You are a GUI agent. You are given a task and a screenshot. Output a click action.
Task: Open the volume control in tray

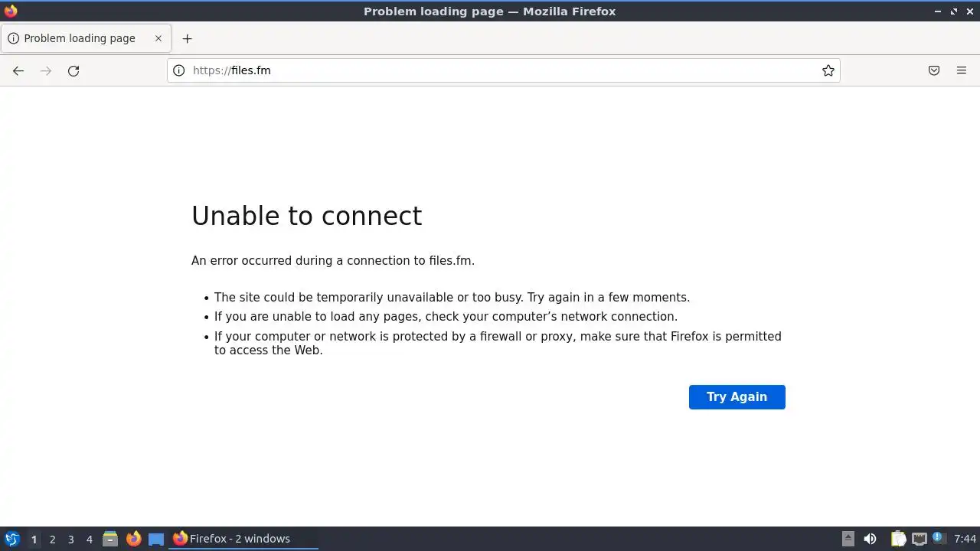(870, 539)
